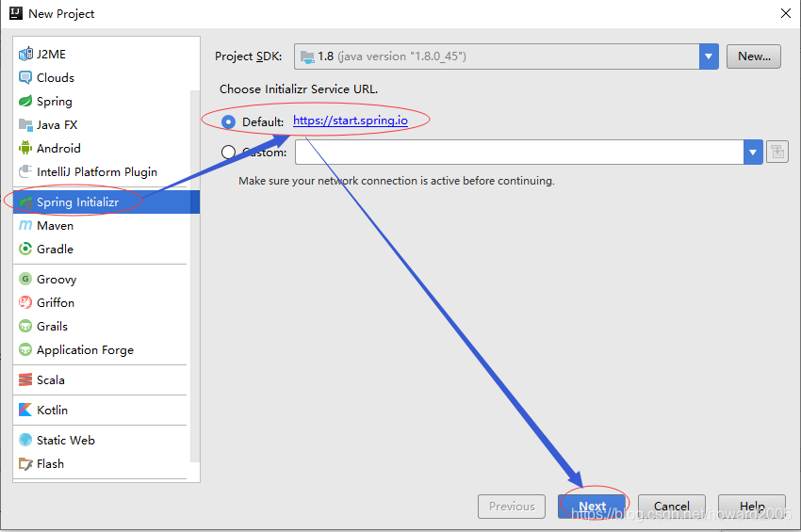The width and height of the screenshot is (801, 532).
Task: Select the Groovy entry text
Action: 57,280
